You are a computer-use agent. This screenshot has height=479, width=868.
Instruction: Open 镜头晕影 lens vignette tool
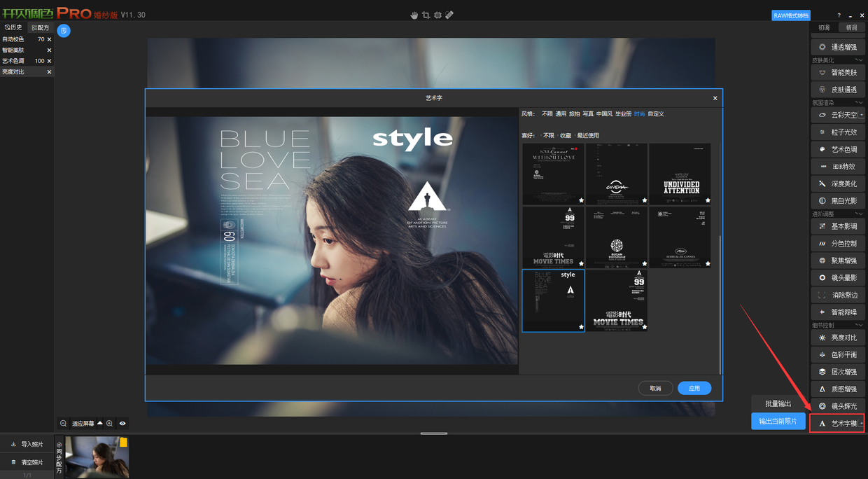(x=837, y=278)
